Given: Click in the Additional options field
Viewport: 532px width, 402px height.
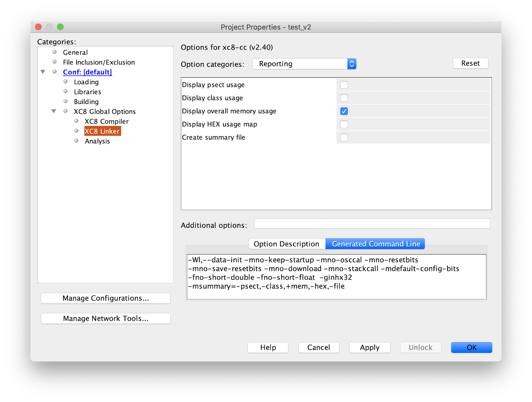Looking at the screenshot, I should (x=372, y=224).
